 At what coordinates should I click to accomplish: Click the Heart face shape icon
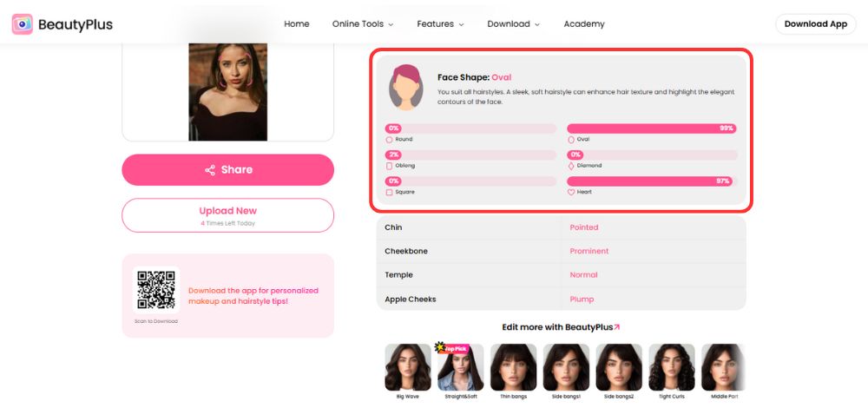coord(571,192)
